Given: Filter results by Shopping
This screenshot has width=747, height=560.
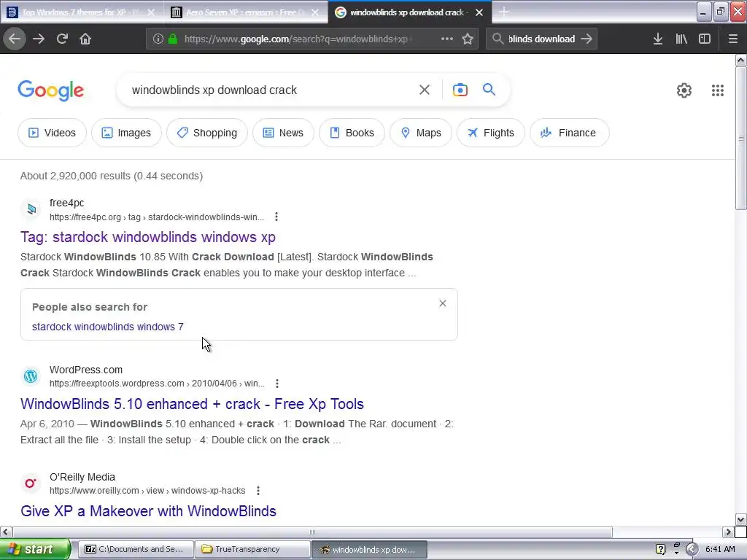Looking at the screenshot, I should [x=206, y=133].
